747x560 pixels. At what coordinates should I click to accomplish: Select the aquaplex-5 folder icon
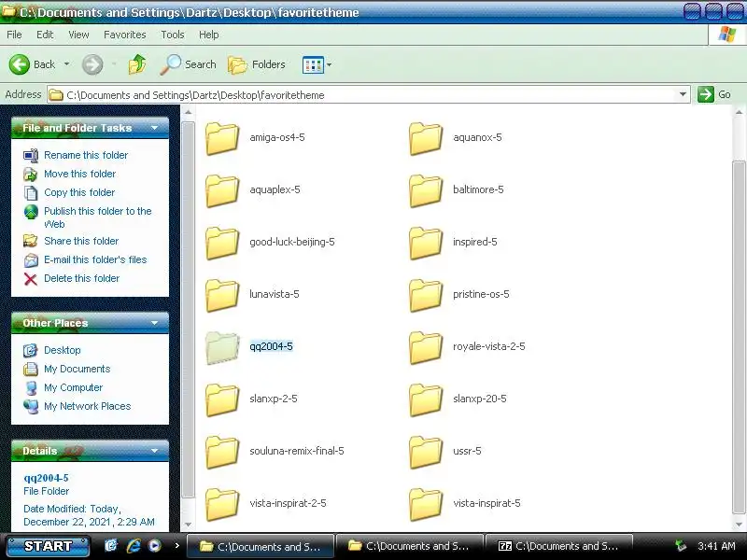click(x=222, y=190)
